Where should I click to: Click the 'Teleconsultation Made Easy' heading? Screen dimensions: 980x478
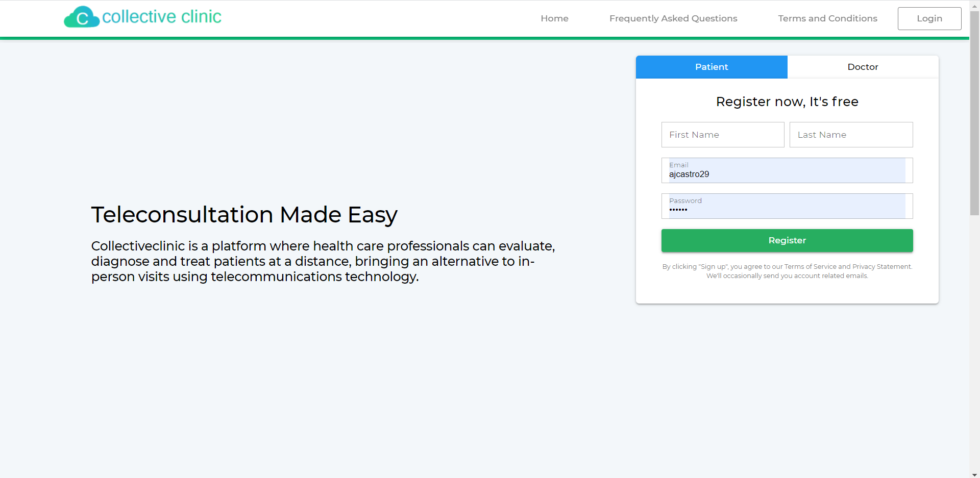click(x=244, y=215)
